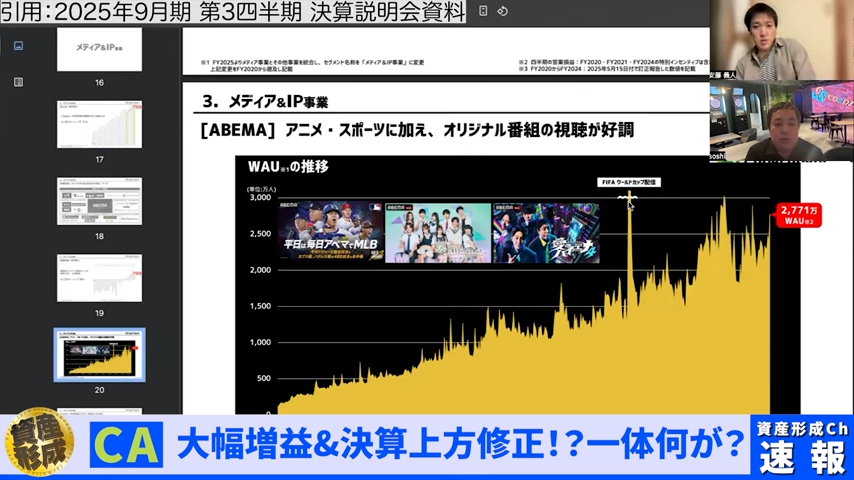Click the 1,000 y-axis label
Viewport: 854px width, 480px height.
(x=260, y=342)
